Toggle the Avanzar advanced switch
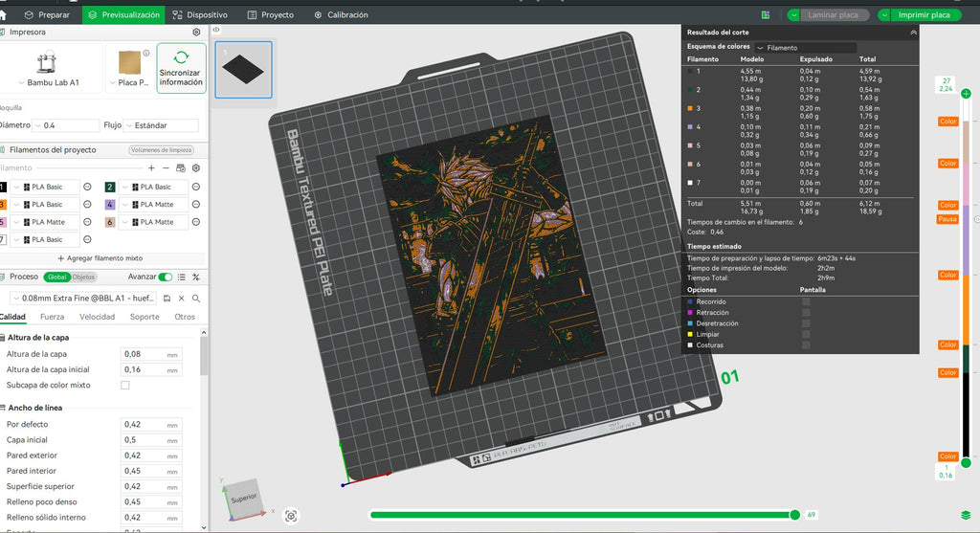Image resolution: width=980 pixels, height=533 pixels. 166,277
